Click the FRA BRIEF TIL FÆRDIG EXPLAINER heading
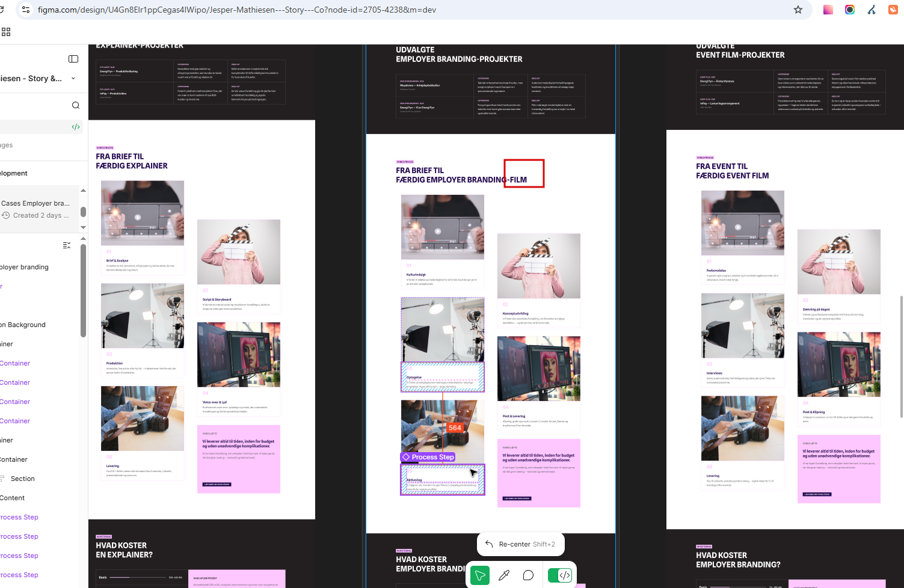This screenshot has width=904, height=588. 132,161
